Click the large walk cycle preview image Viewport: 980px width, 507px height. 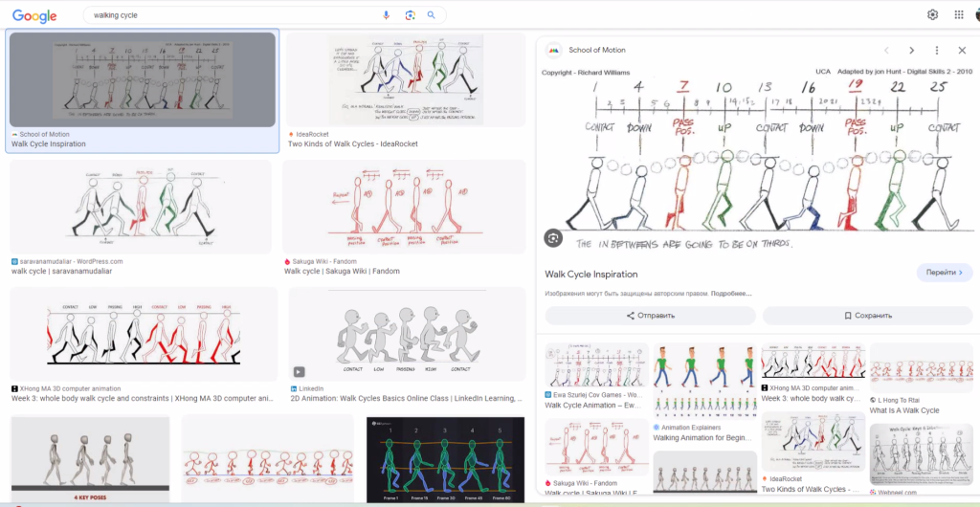[758, 159]
